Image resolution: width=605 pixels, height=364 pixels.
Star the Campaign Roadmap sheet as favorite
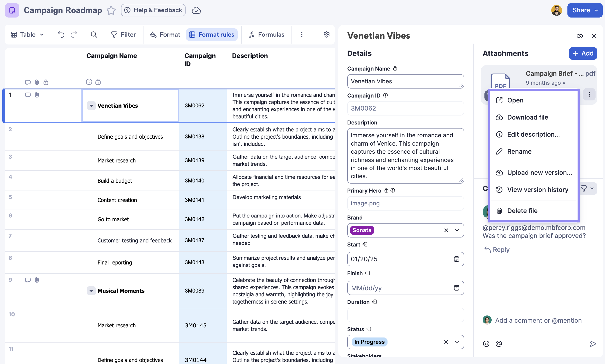tap(111, 10)
